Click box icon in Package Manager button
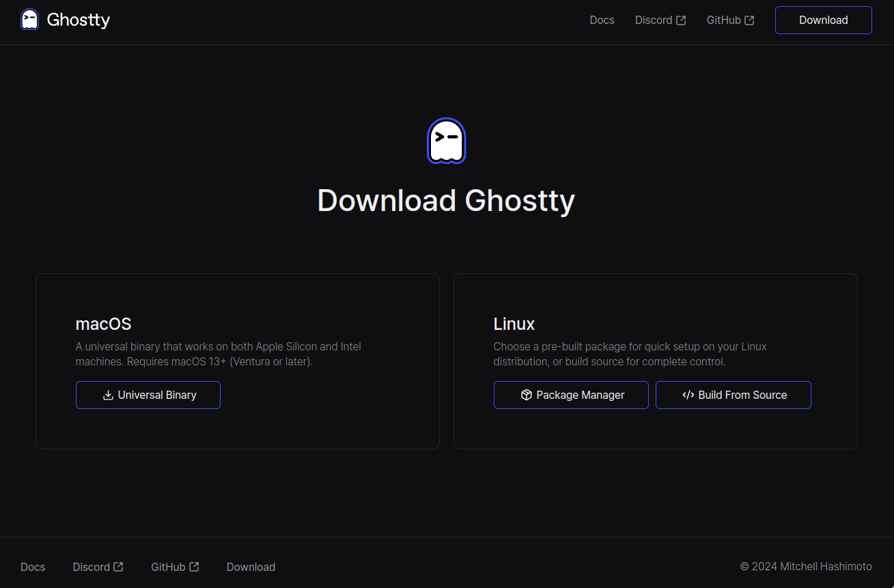Viewport: 894px width, 588px height. (x=527, y=395)
